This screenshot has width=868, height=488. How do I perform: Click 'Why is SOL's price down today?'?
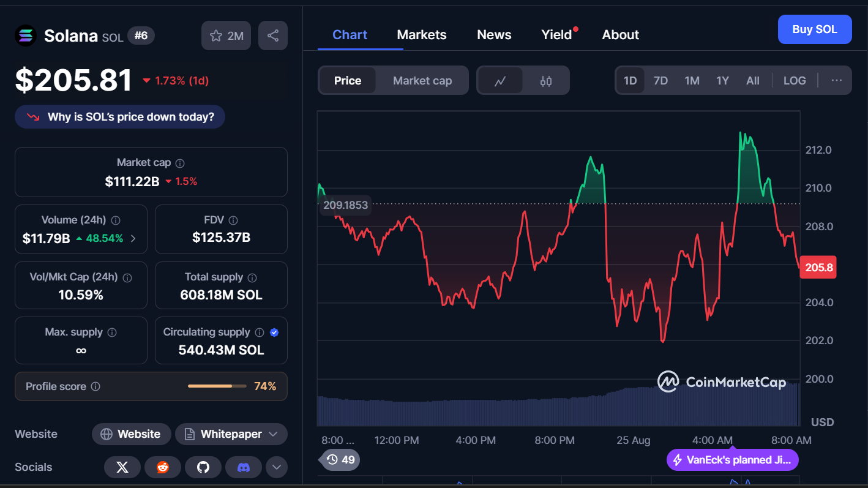[120, 117]
